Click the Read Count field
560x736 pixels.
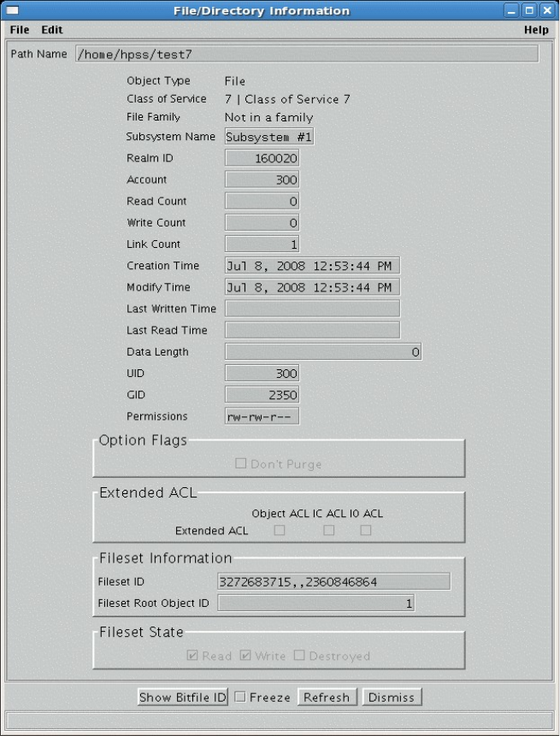tap(262, 202)
